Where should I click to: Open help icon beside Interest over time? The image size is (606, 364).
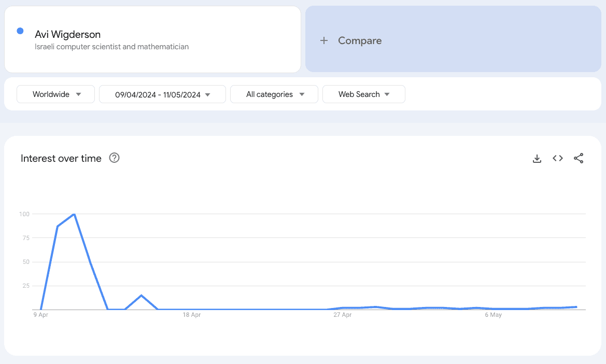115,158
